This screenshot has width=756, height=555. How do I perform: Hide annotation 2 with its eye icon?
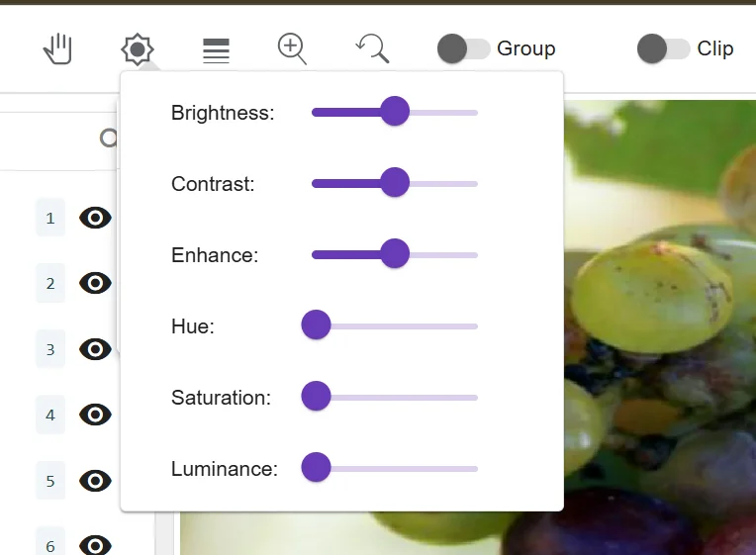coord(95,283)
